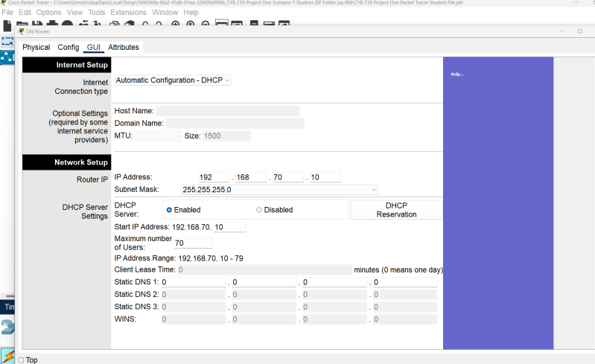This screenshot has height=364, width=595.
Task: Click the Start IP Address field
Action: pos(229,226)
